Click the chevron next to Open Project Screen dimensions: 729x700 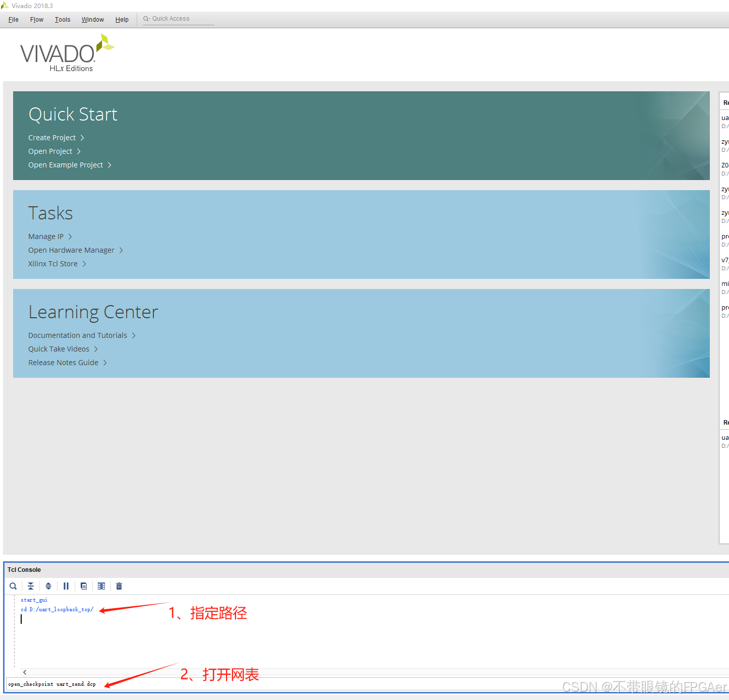[x=79, y=151]
